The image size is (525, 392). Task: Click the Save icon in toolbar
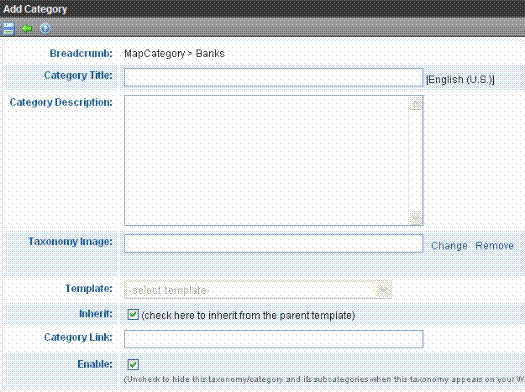coord(8,28)
